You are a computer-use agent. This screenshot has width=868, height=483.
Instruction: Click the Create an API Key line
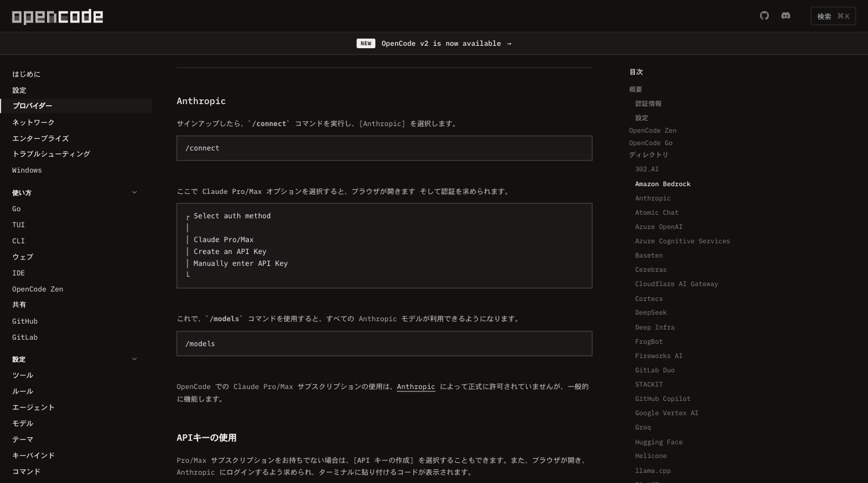pyautogui.click(x=230, y=252)
